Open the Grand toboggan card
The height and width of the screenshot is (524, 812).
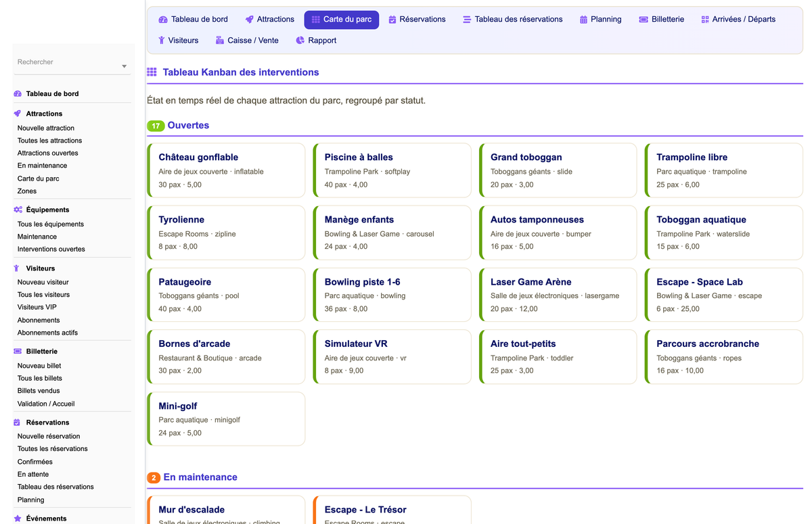tap(558, 170)
